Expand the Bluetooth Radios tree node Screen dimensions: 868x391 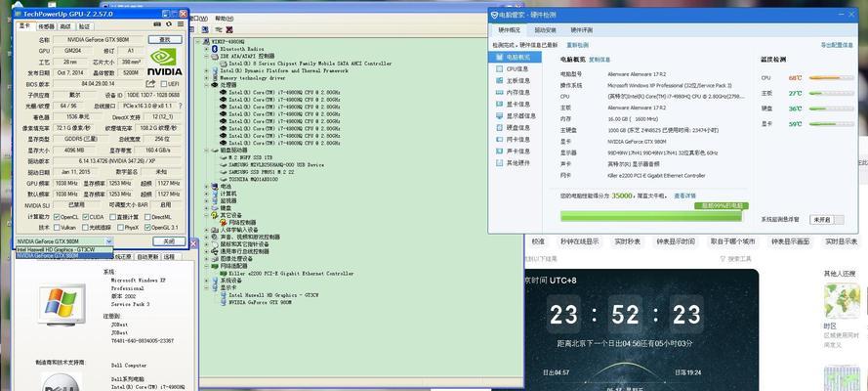(x=207, y=49)
